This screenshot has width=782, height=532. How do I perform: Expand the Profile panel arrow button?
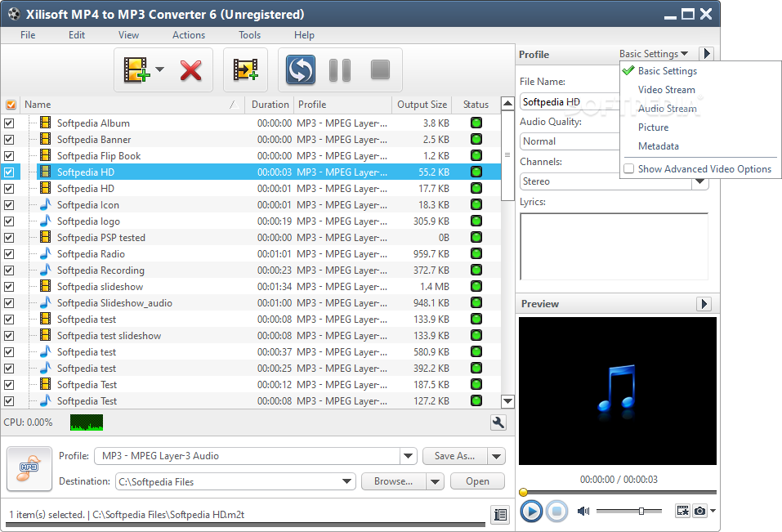[706, 53]
